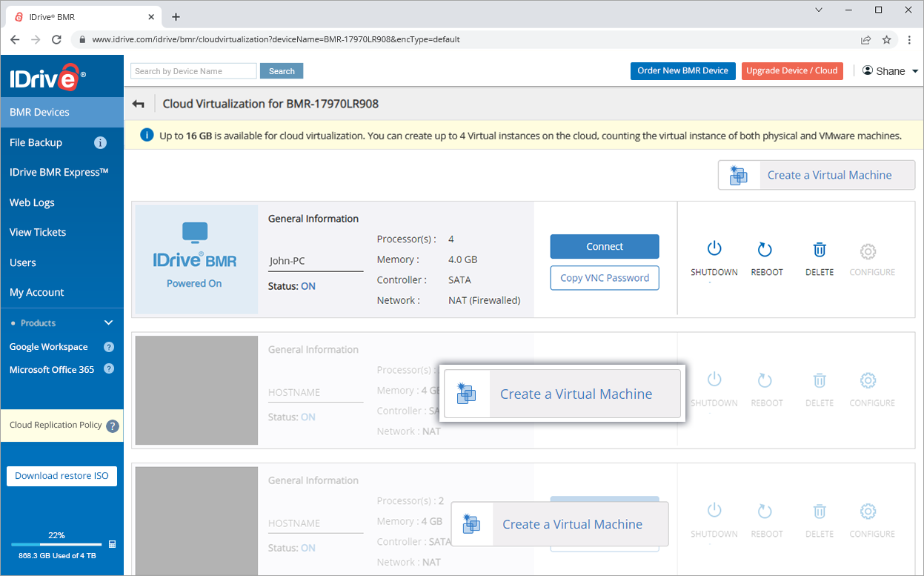Reload the page in the browser

point(56,39)
